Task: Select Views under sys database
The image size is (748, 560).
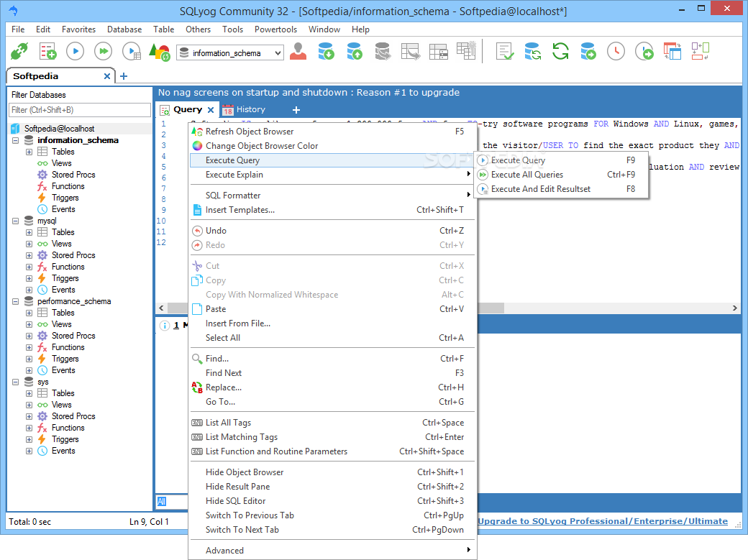Action: (x=62, y=405)
